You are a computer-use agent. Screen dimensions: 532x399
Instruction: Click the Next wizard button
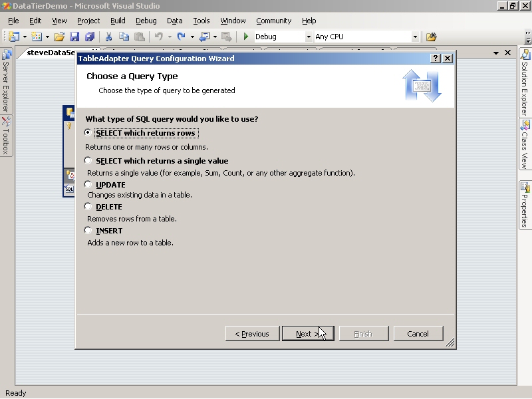[308, 334]
